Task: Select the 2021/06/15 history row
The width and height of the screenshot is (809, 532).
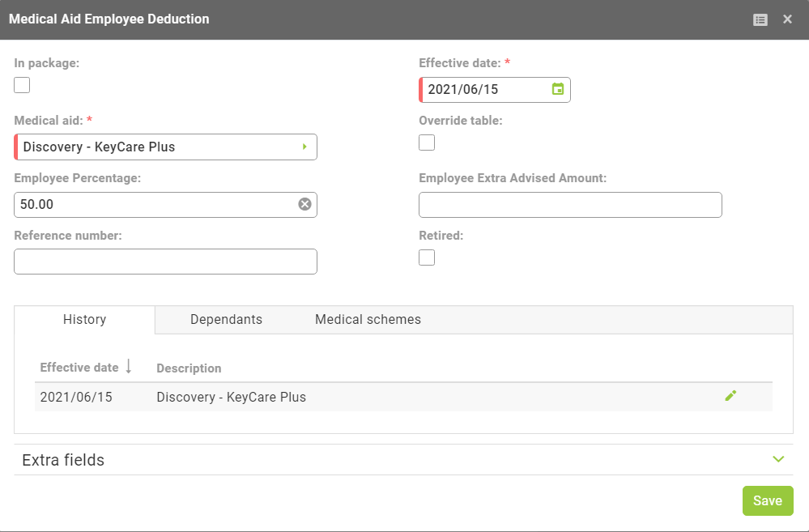Action: click(324, 396)
